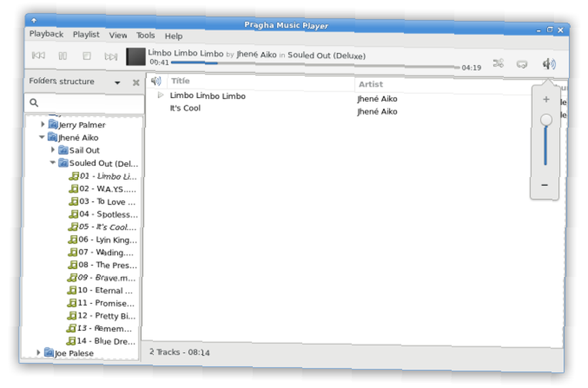
Task: Close the Folders structure sidebar
Action: point(136,82)
